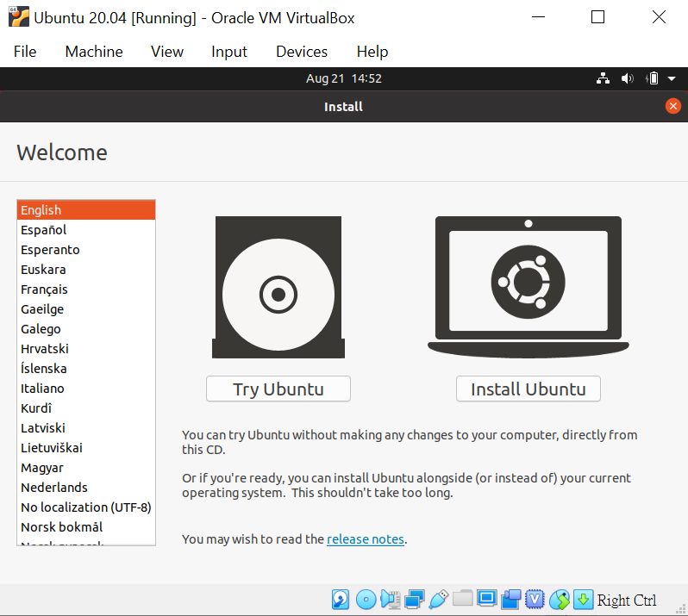
Task: Select Italiano in the language list
Action: 86,389
